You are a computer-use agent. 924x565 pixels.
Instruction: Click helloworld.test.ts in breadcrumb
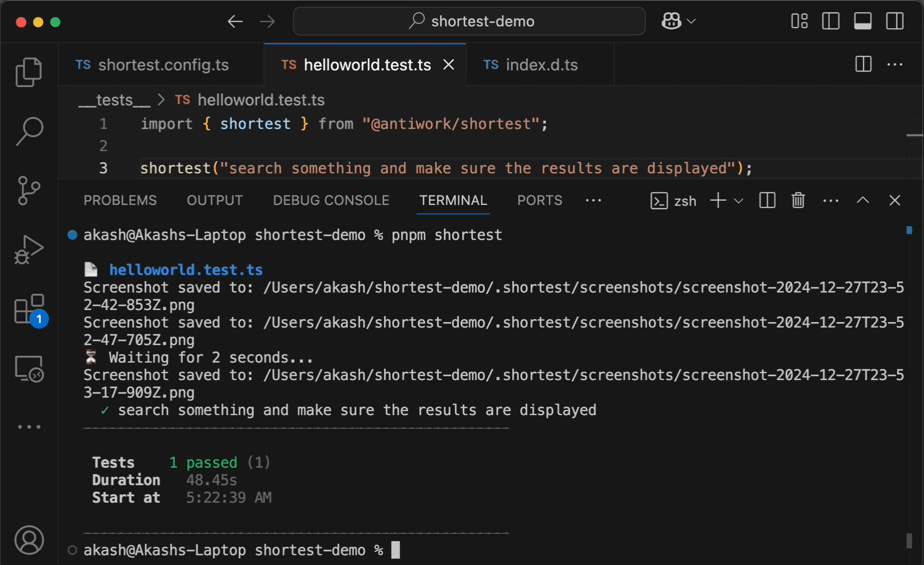click(x=261, y=100)
